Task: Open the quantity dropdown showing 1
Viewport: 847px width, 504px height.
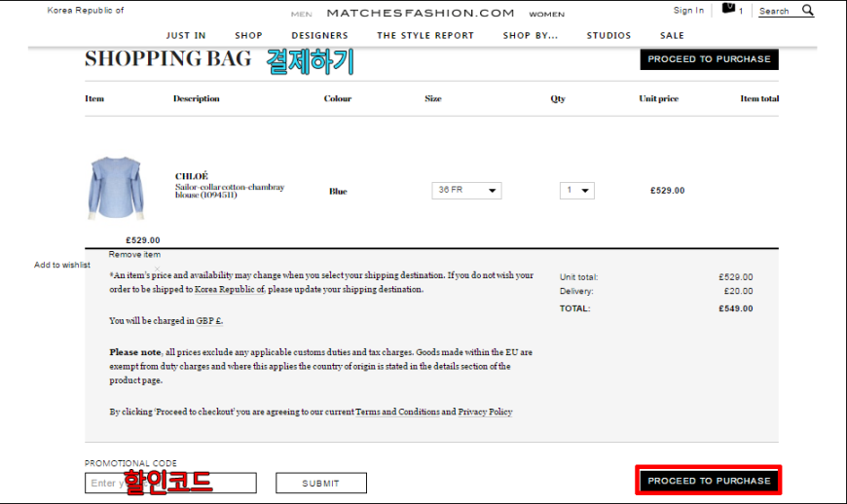Action: click(x=577, y=191)
